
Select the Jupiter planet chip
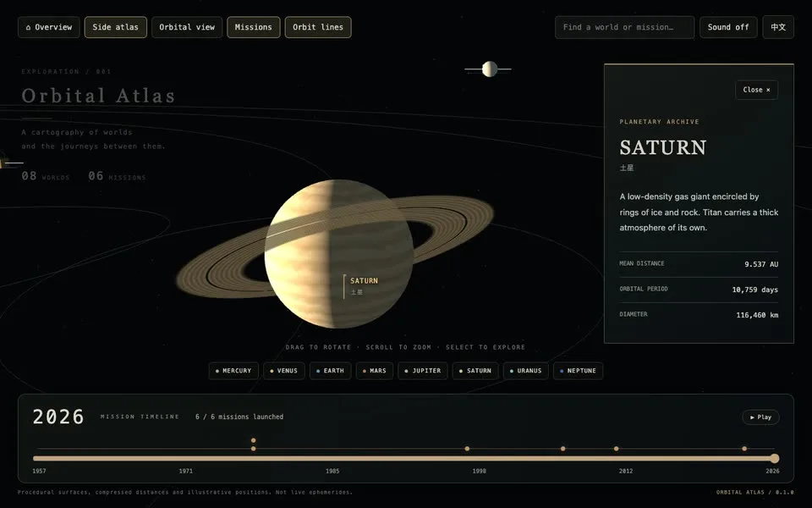tap(423, 371)
